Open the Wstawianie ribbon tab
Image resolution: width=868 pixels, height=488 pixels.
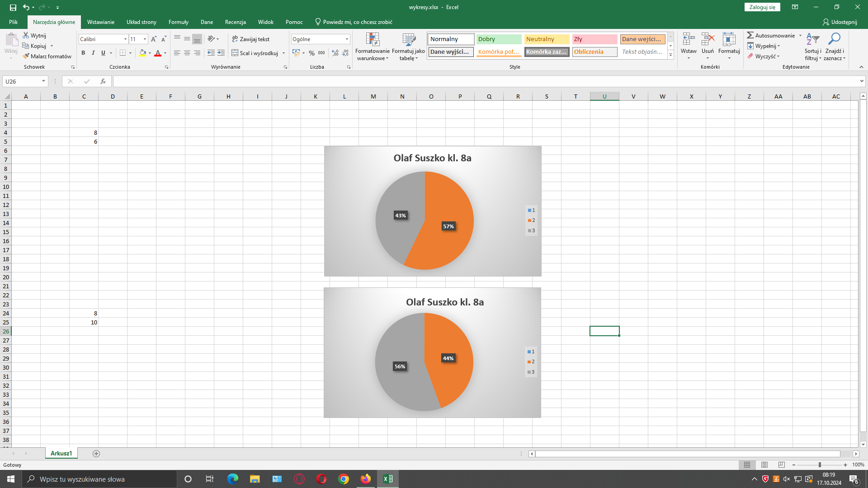point(100,22)
